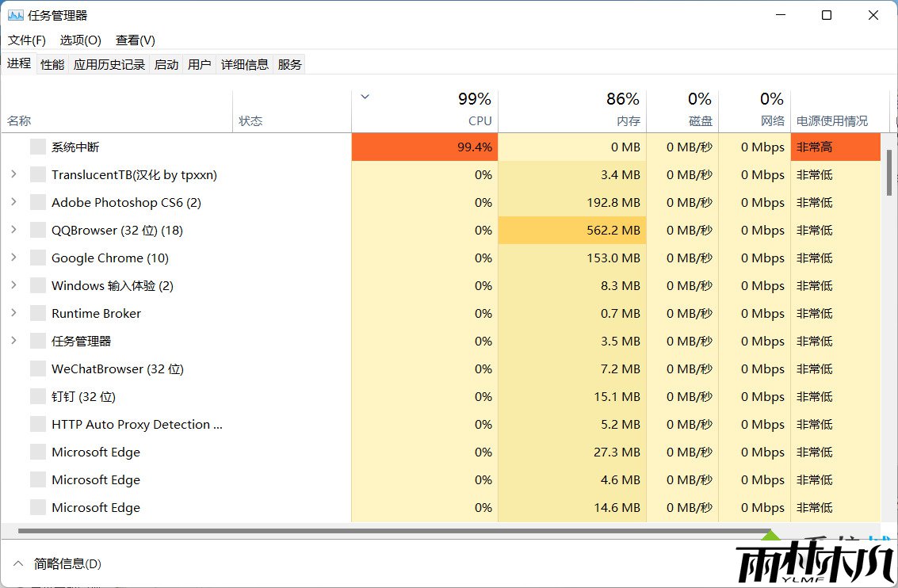Click icon of Microsoft Edge using 27.3 MB

[x=38, y=452]
